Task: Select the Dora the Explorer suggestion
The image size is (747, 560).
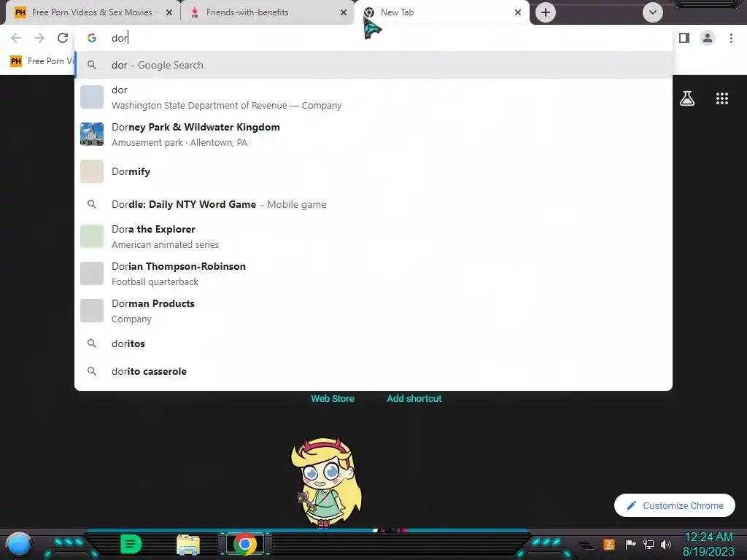Action: pos(373,236)
